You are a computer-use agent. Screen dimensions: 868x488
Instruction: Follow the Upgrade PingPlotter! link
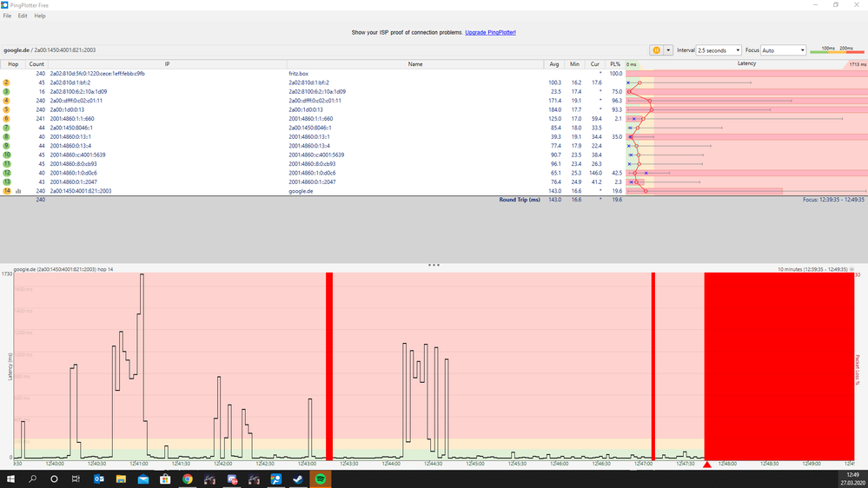coord(490,33)
